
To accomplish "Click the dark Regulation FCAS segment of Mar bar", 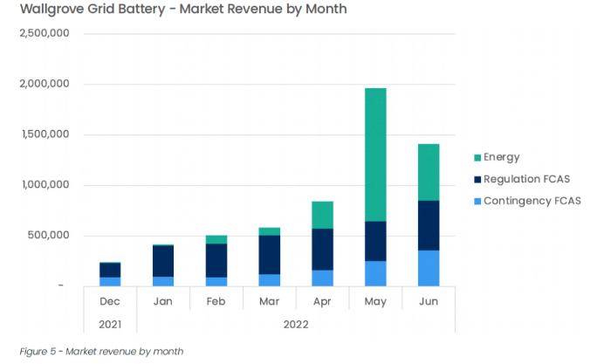I will tap(270, 254).
